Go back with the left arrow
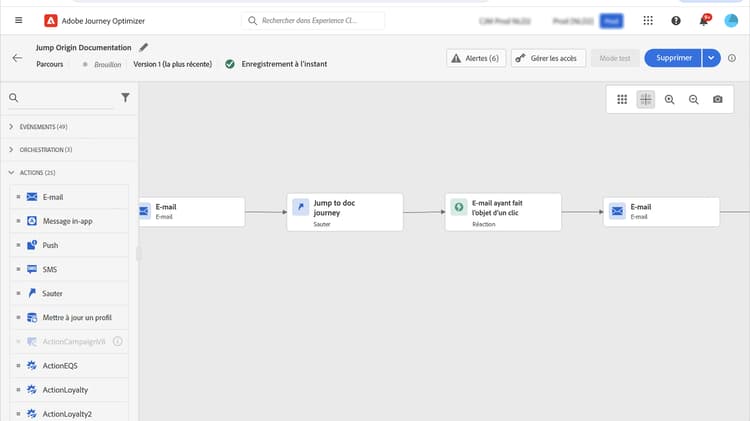This screenshot has width=750, height=421. tap(17, 58)
